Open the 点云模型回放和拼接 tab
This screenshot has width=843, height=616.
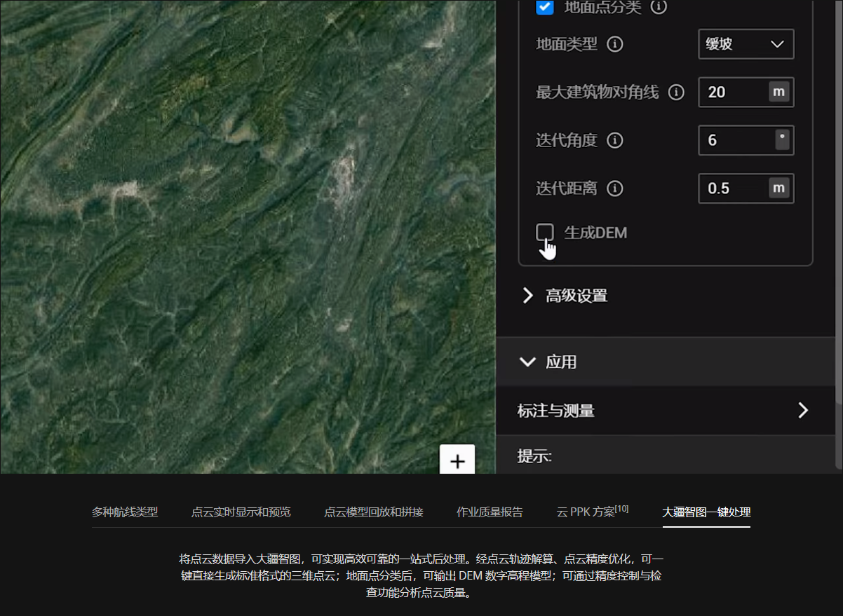pyautogui.click(x=373, y=512)
